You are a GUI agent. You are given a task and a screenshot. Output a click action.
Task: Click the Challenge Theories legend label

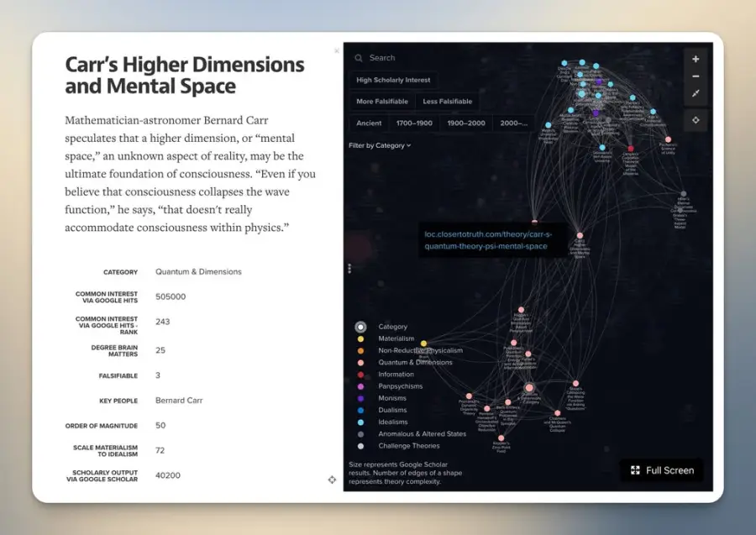click(x=409, y=446)
